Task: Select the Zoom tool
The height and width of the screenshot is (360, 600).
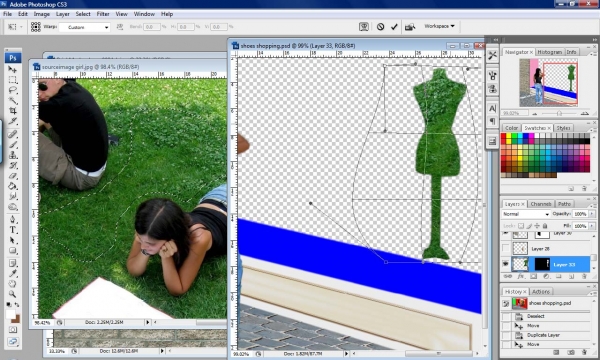Action: (x=13, y=294)
